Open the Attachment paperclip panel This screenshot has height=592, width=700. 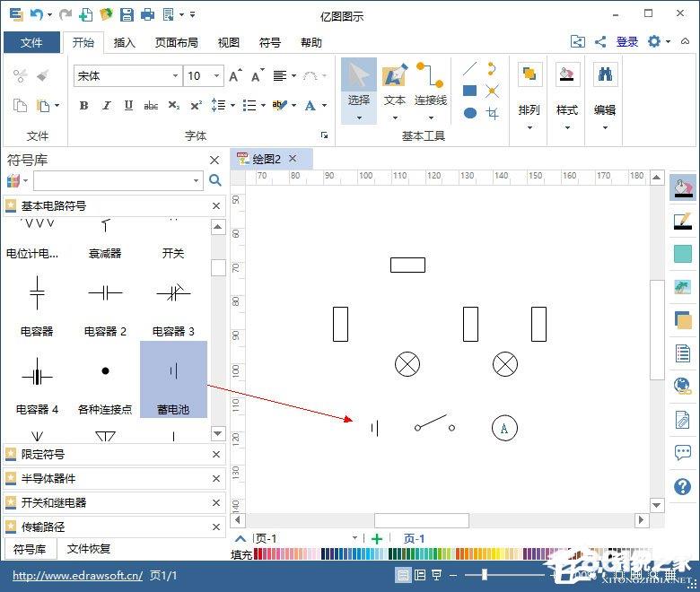(683, 420)
